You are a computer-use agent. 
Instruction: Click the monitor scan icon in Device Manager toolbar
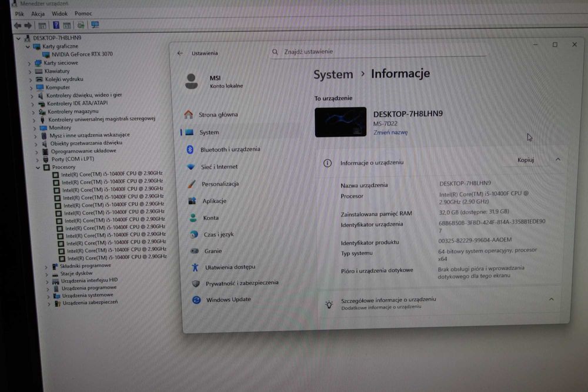[x=95, y=25]
